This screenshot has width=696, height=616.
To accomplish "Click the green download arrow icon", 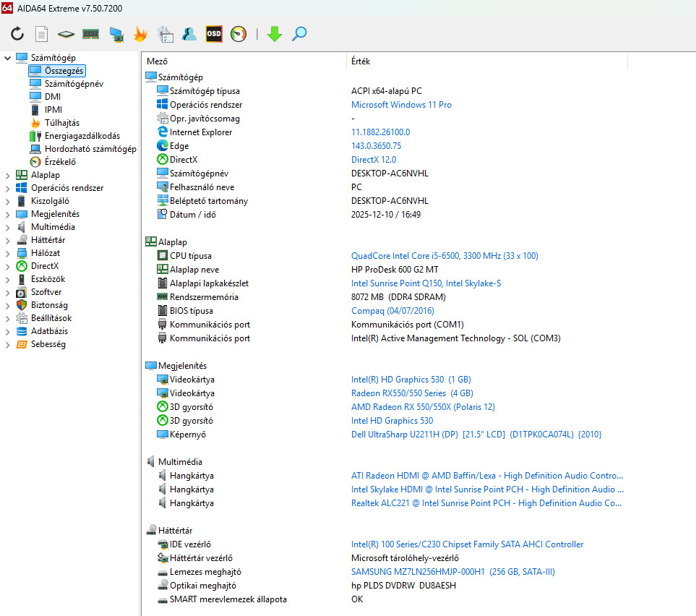I will point(275,34).
